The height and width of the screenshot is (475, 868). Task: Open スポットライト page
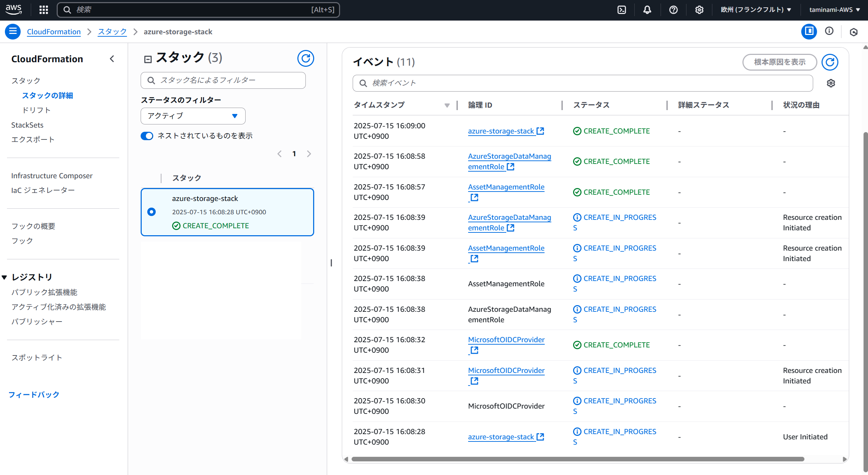pyautogui.click(x=37, y=358)
